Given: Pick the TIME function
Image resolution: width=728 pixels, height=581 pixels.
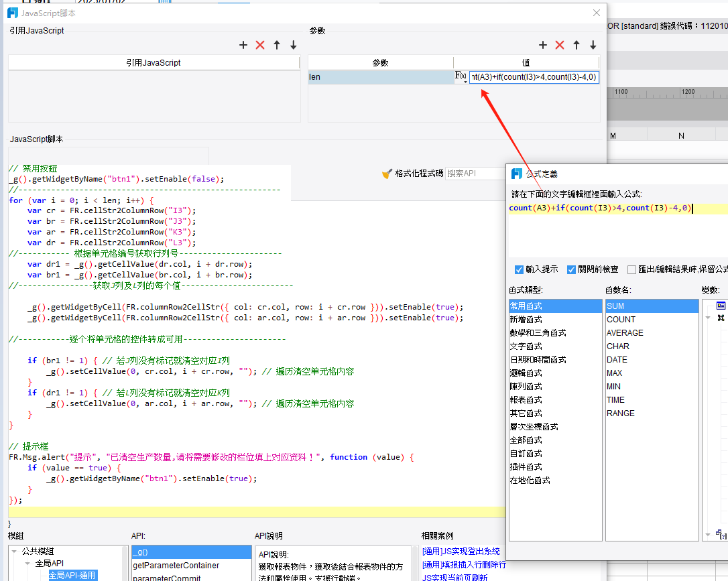Looking at the screenshot, I should [652, 400].
